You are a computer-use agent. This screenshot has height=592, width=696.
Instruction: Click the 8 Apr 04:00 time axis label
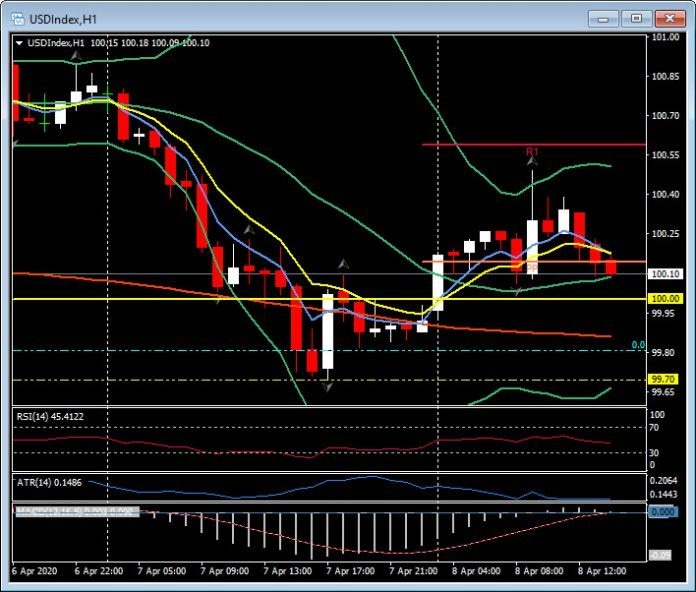coord(476,571)
